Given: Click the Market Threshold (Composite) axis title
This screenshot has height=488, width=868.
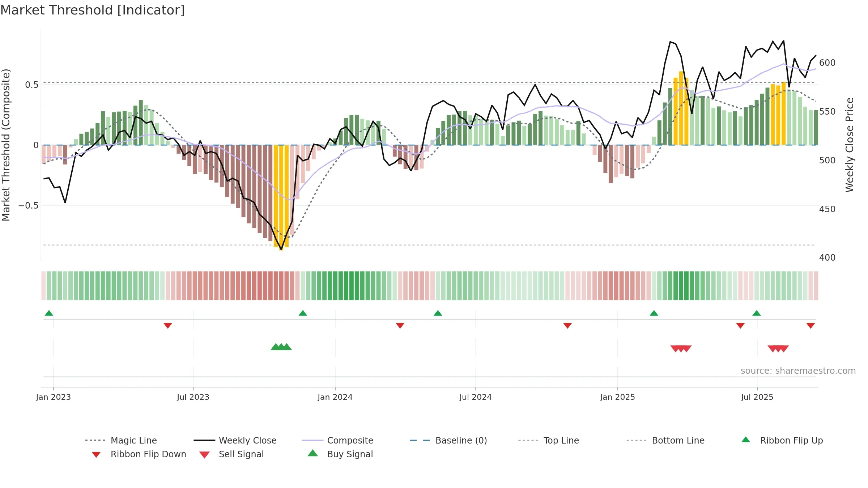Looking at the screenshot, I should tap(6, 145).
